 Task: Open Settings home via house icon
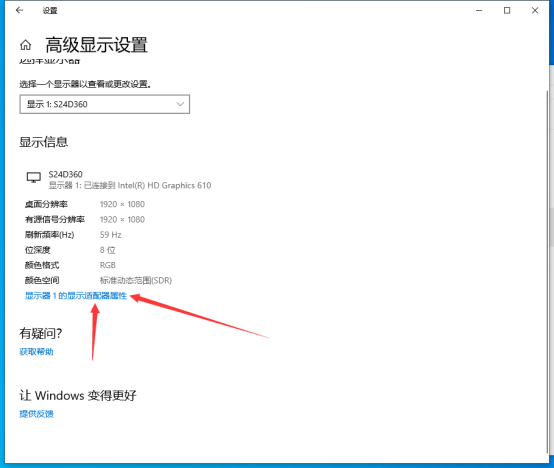tap(25, 45)
